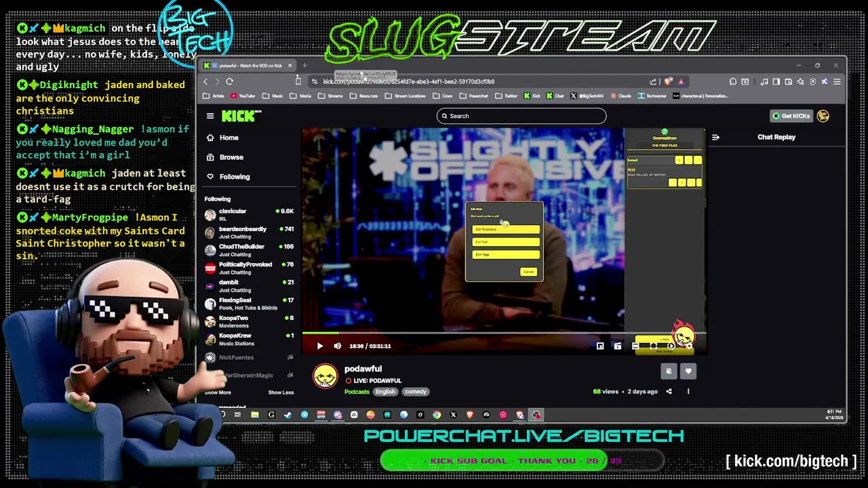868x488 pixels.
Task: Share the VOD via share icon
Action: tap(669, 392)
